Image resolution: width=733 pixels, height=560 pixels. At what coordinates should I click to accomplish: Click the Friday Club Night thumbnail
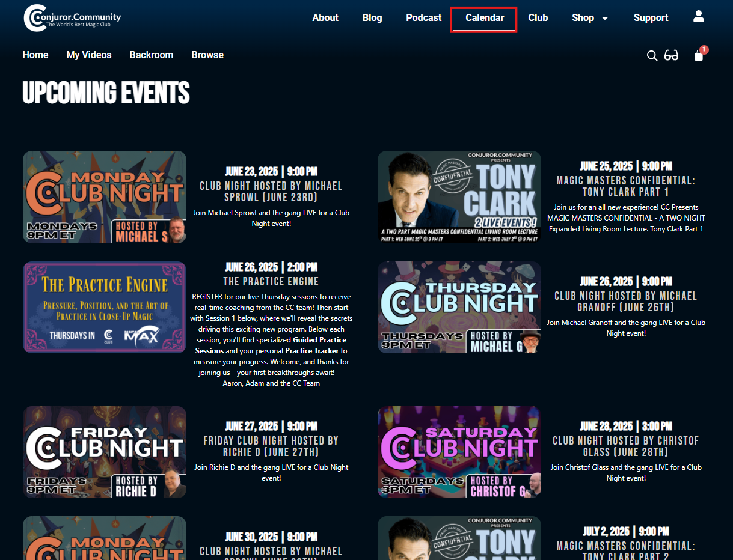[105, 452]
